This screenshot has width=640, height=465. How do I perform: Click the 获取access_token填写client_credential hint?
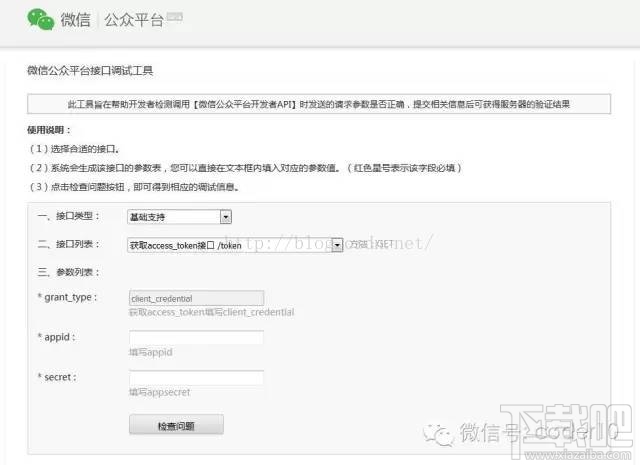click(211, 312)
